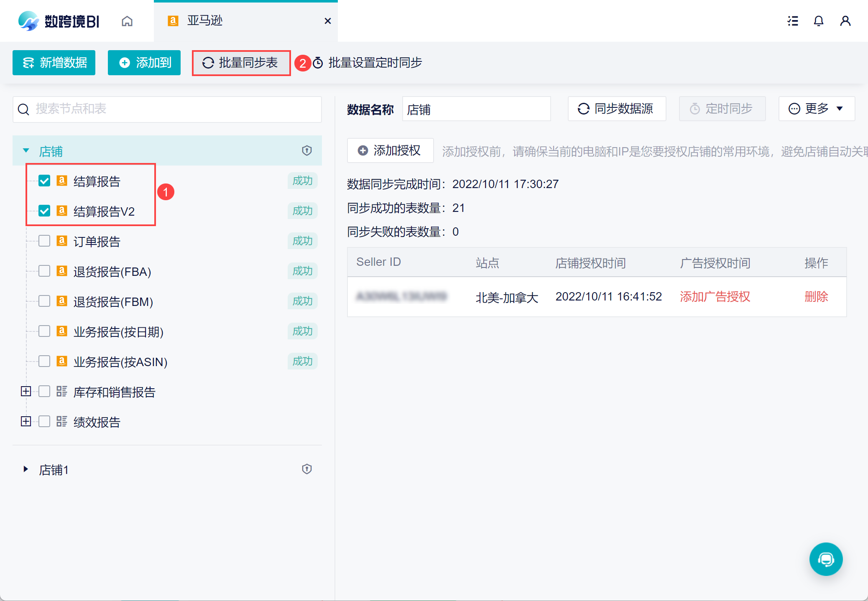This screenshot has height=601, width=868.
Task: Check the 退货报告(FBA) checkbox
Action: click(44, 271)
